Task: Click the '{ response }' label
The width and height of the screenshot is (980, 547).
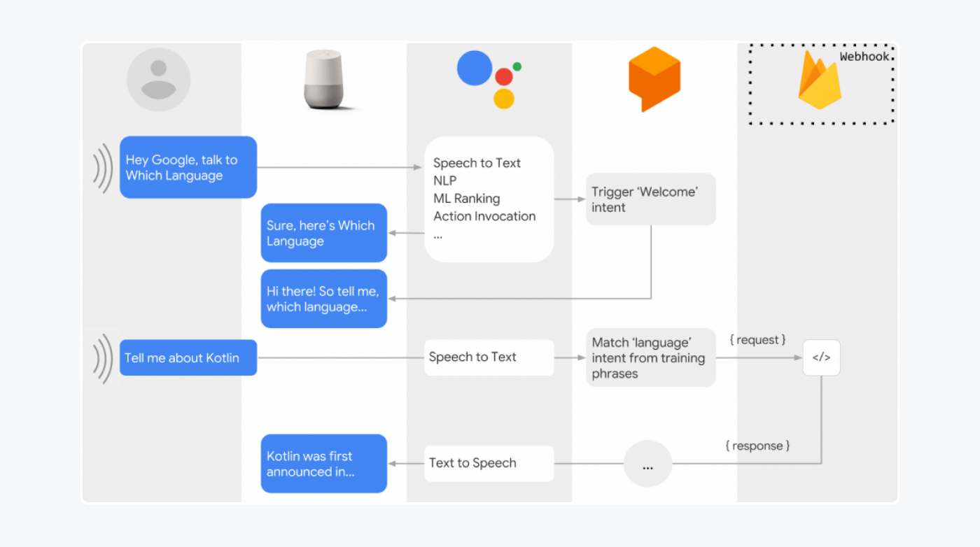Action: coord(758,446)
